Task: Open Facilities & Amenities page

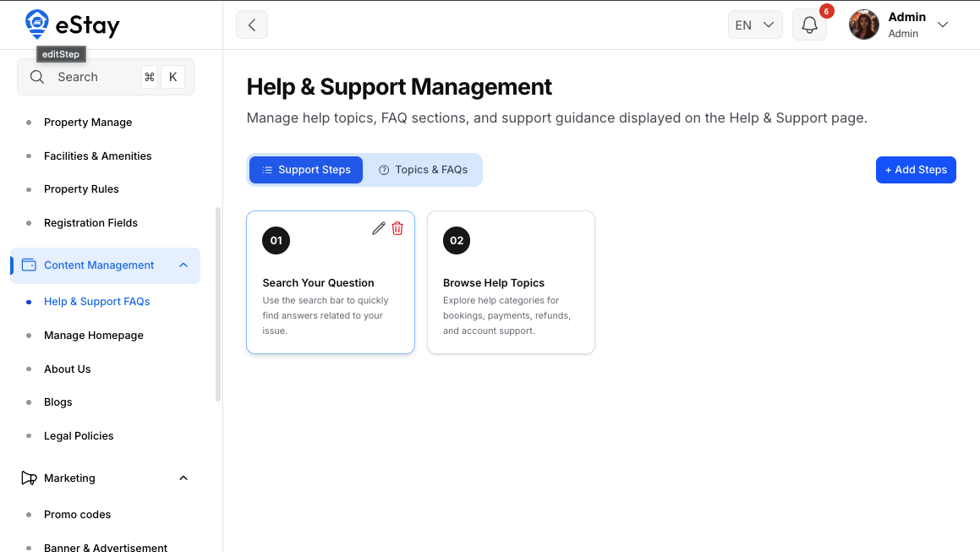Action: point(97,156)
